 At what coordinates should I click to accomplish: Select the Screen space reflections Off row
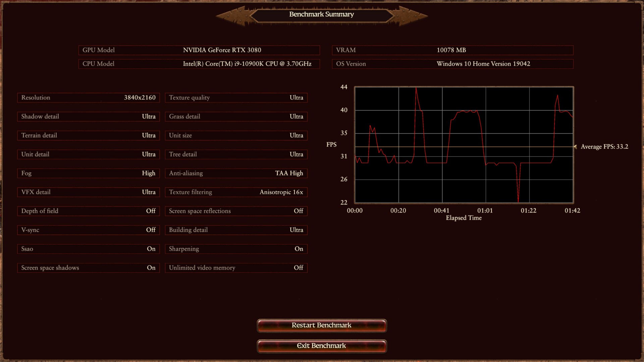[236, 211]
